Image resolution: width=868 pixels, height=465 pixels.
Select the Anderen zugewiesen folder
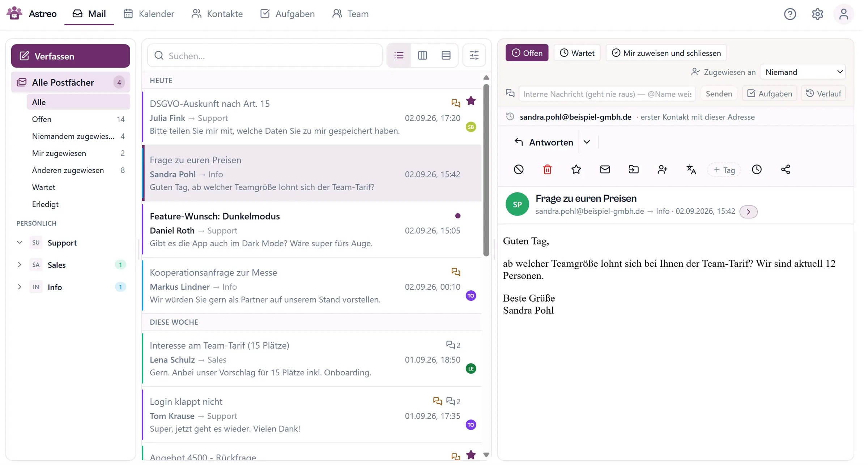tap(79, 171)
